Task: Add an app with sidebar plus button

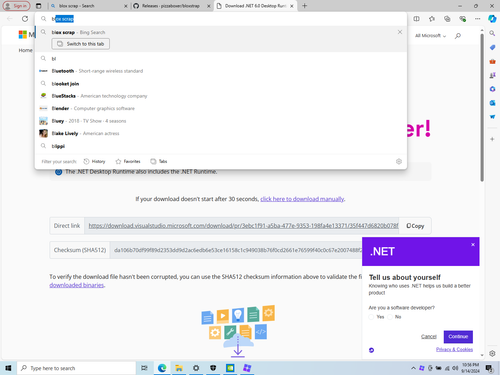Action: 492,139
